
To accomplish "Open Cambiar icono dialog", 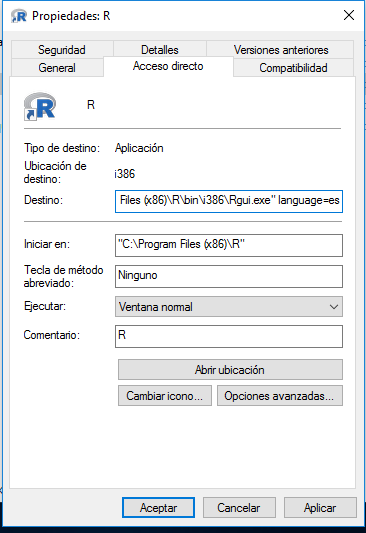I will point(165,396).
